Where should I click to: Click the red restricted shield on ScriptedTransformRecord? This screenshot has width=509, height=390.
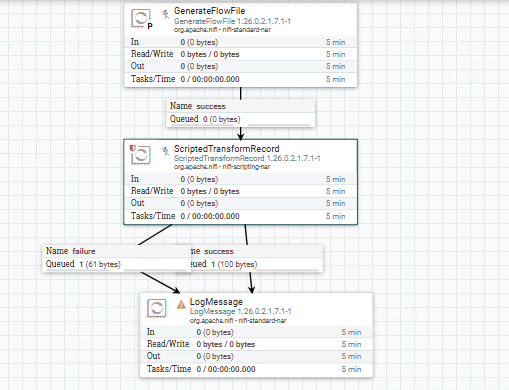coord(133,148)
